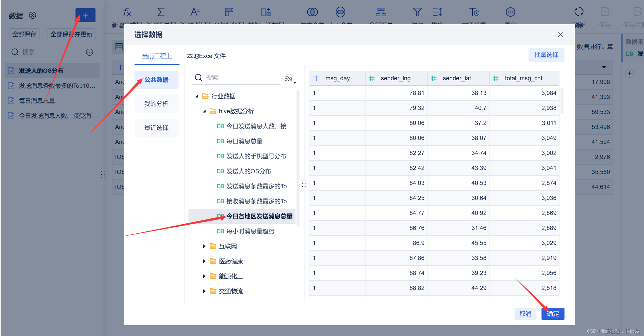Open the data list more options icon
This screenshot has height=336, width=644.
tap(89, 52)
